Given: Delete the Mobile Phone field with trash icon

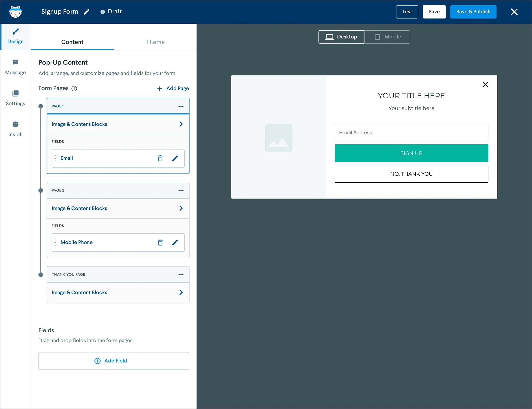Looking at the screenshot, I should [x=160, y=242].
